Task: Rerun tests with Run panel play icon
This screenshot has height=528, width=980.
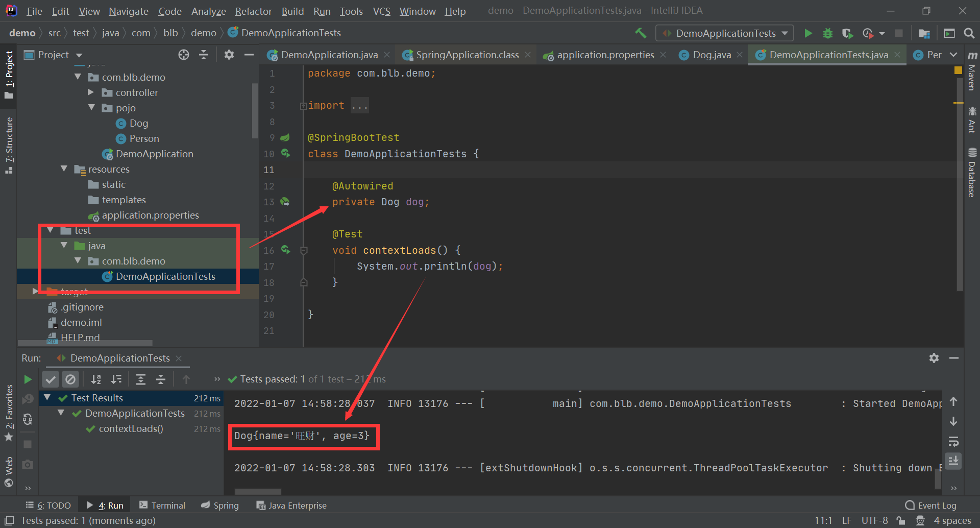Action: pos(28,379)
